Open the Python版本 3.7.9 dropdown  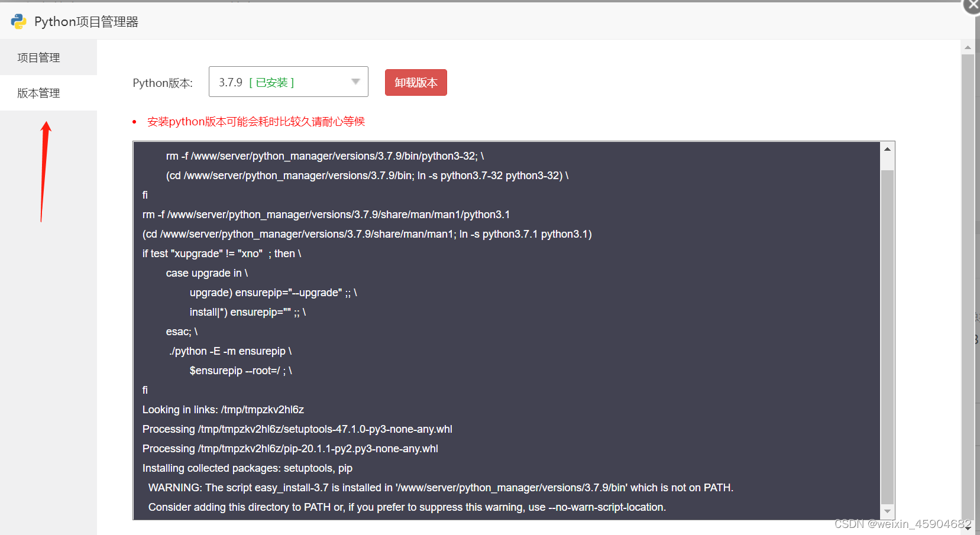(x=289, y=82)
